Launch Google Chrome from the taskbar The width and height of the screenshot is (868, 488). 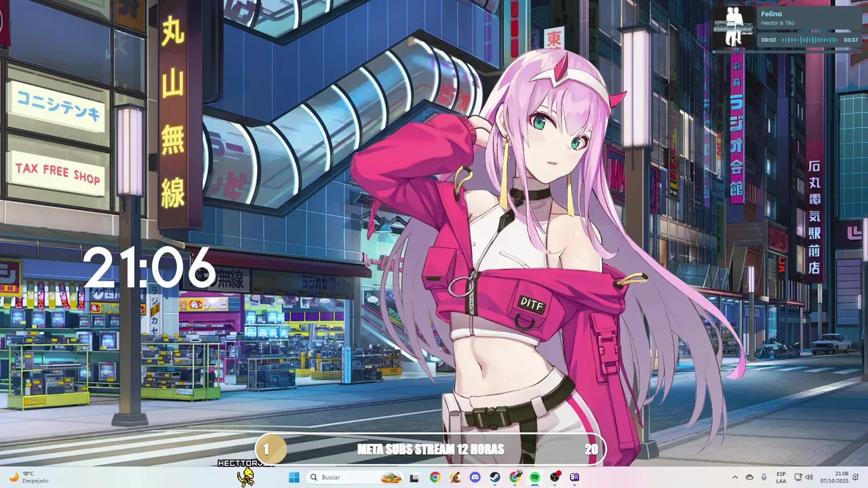tap(435, 477)
